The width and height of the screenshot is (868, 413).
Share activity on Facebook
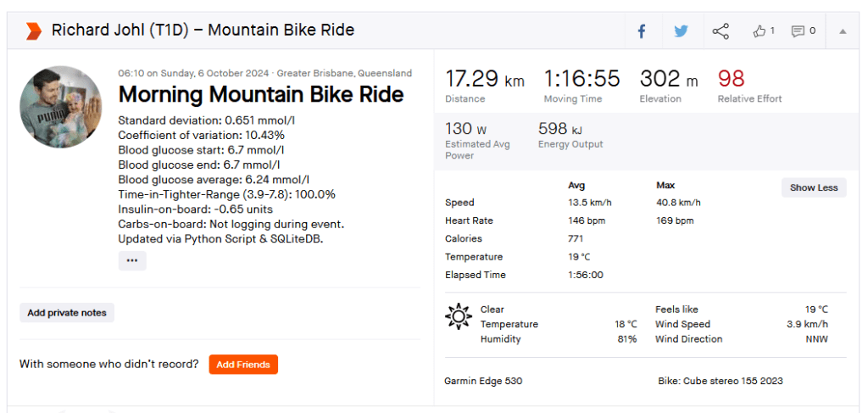click(642, 31)
